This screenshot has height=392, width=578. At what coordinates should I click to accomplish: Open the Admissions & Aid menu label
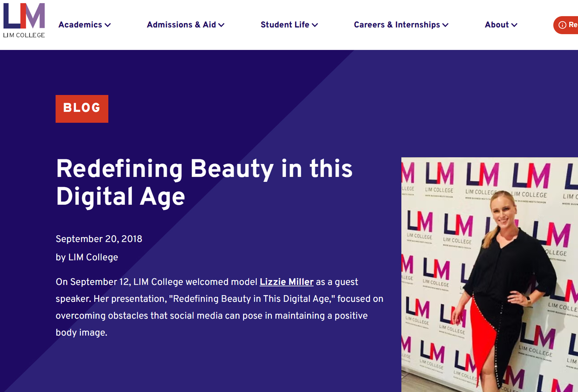pos(181,25)
